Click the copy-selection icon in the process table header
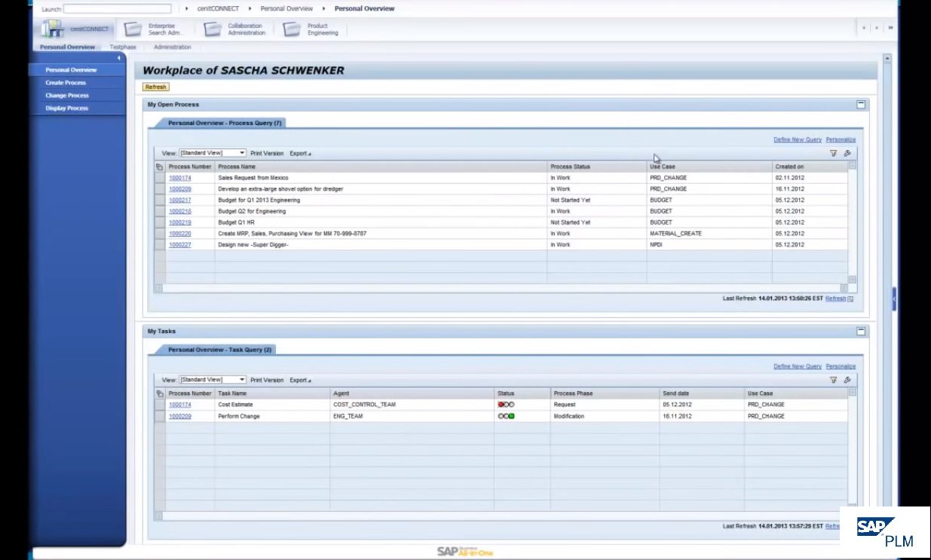This screenshot has height=560, width=931. pyautogui.click(x=159, y=166)
